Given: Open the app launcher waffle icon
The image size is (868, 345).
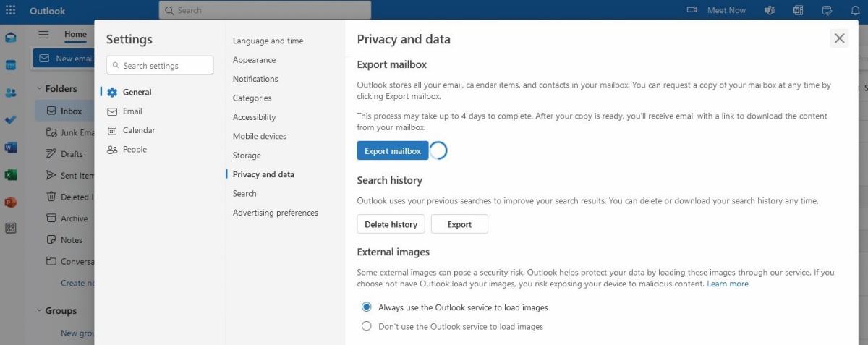Looking at the screenshot, I should click(10, 10).
